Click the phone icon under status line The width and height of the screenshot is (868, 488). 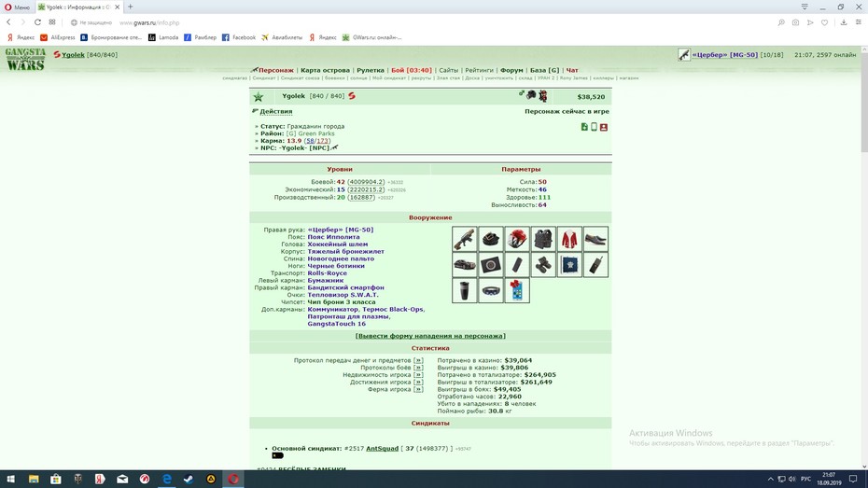[594, 127]
